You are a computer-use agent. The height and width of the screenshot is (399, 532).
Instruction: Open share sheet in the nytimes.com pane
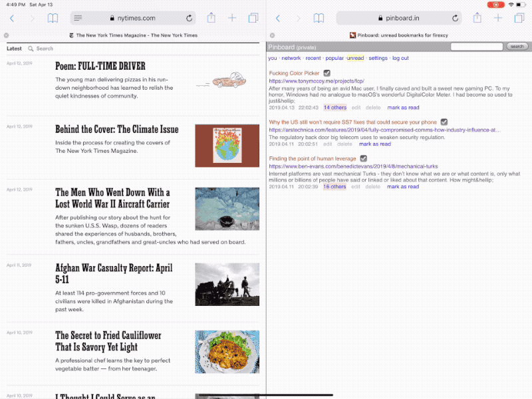(x=211, y=18)
